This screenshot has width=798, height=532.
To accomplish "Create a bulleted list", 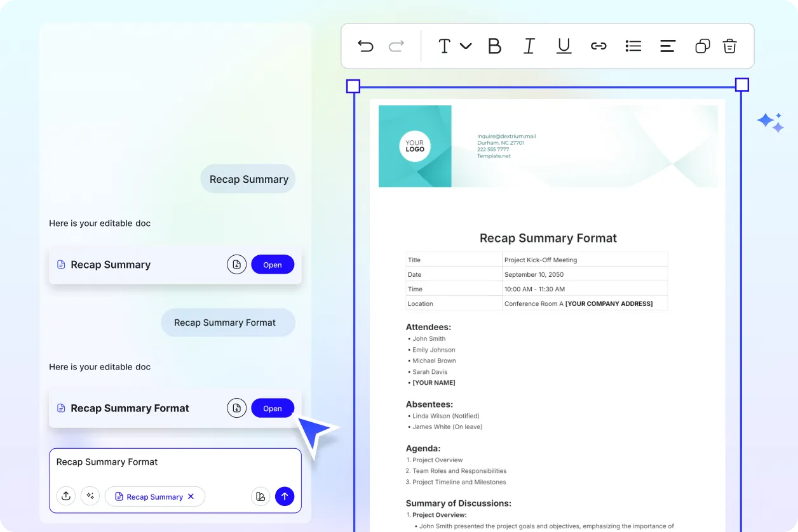I will [633, 46].
